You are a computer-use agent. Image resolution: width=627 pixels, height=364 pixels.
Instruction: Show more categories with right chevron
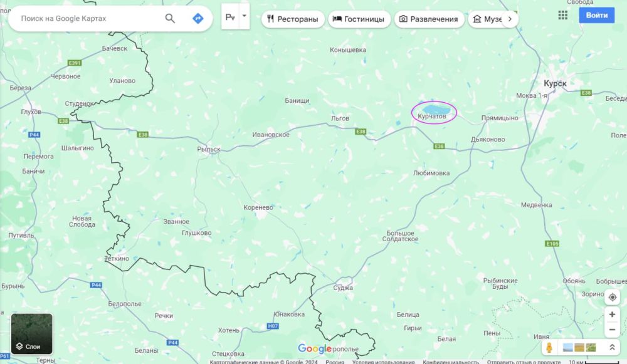[510, 19]
